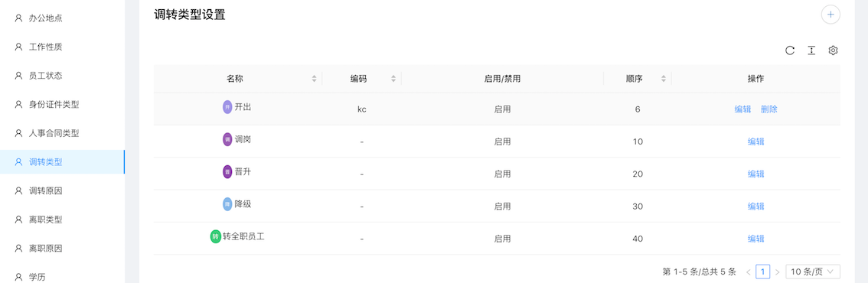Select page number 1
Image resolution: width=868 pixels, height=283 pixels.
click(763, 272)
